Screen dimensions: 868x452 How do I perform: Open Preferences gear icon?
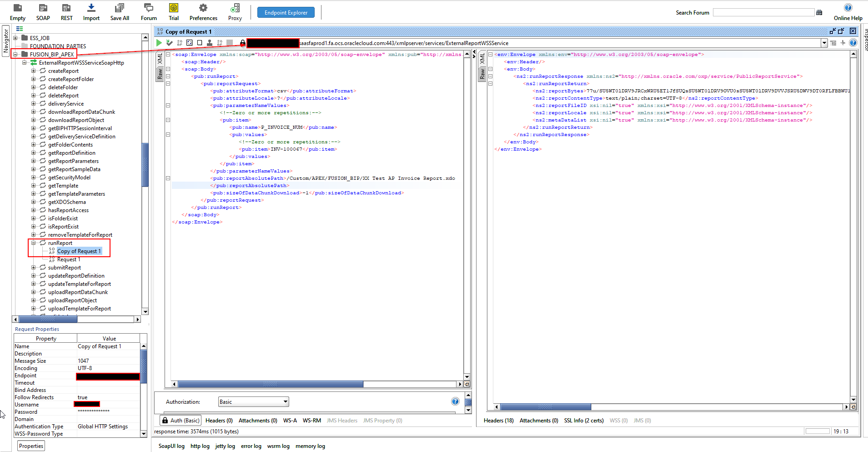203,8
